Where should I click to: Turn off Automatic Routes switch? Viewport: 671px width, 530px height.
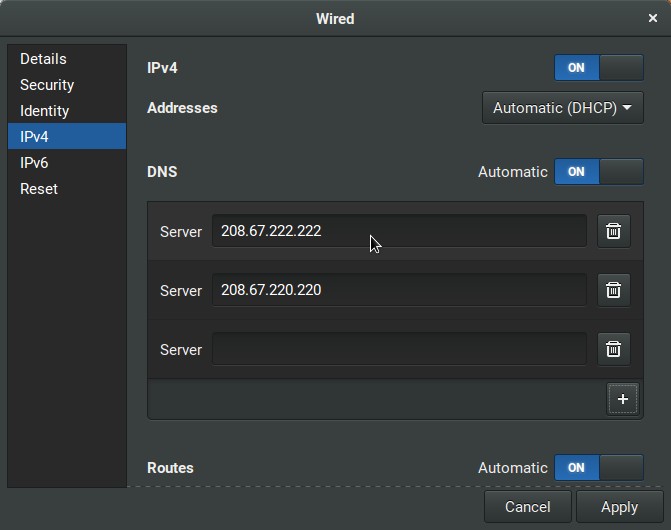coord(598,467)
